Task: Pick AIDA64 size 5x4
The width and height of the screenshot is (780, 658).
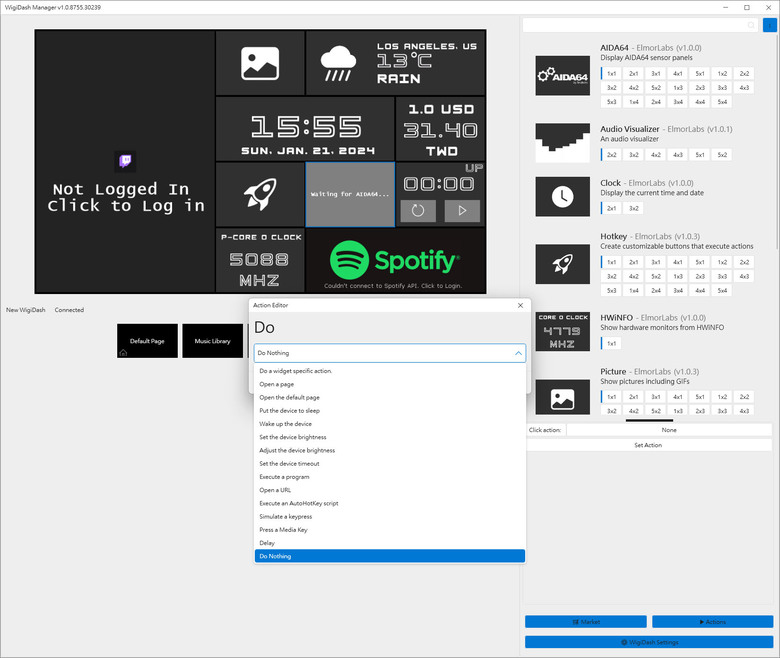Action: click(x=722, y=102)
